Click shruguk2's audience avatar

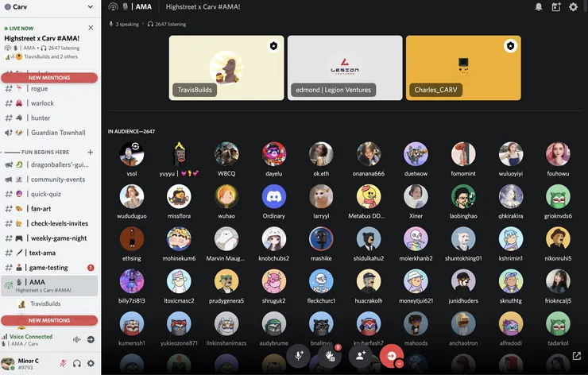click(274, 281)
